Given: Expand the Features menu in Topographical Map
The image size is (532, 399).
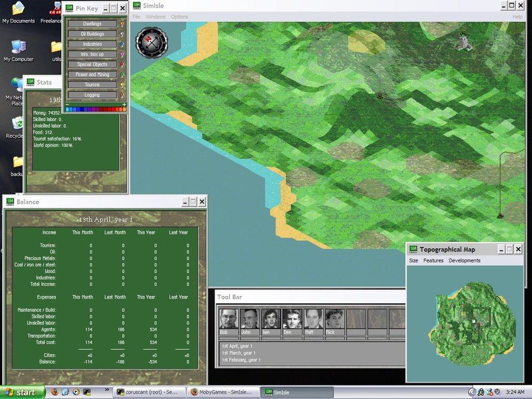Looking at the screenshot, I should [x=433, y=261].
